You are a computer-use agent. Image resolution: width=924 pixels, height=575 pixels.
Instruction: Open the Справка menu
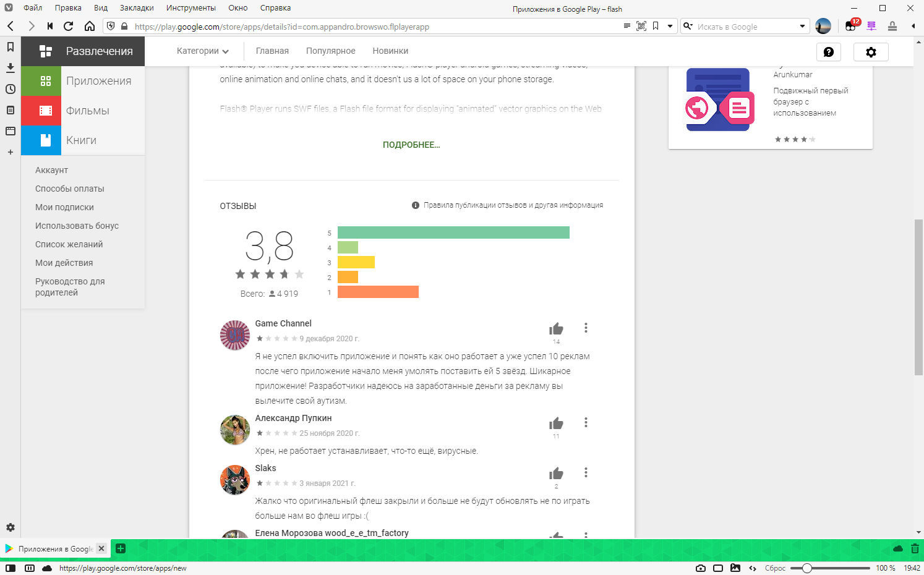point(275,8)
